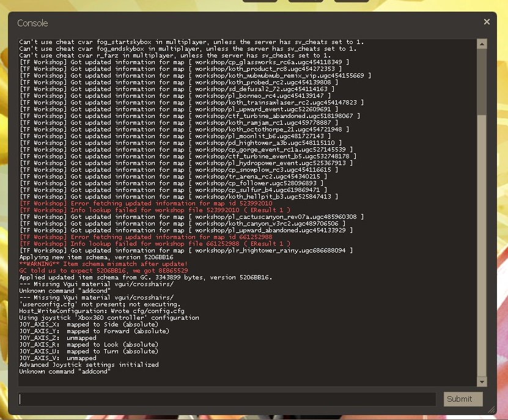Select line with cp_glassworks_rc6a.ugc454118349
The image size is (508, 420).
tap(185, 62)
